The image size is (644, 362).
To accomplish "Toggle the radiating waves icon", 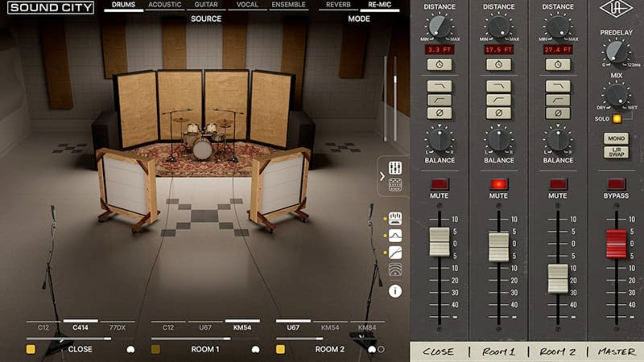I will 395,269.
